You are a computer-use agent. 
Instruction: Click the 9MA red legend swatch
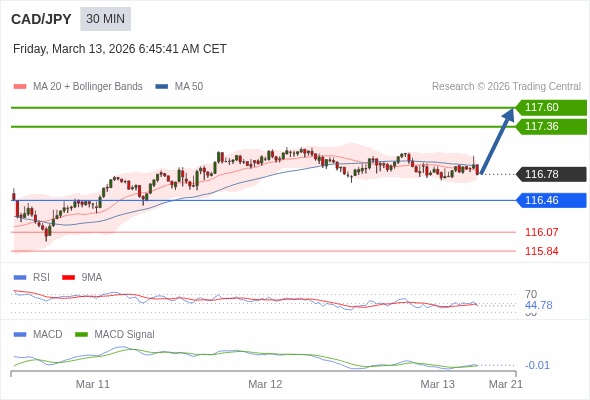[68, 278]
